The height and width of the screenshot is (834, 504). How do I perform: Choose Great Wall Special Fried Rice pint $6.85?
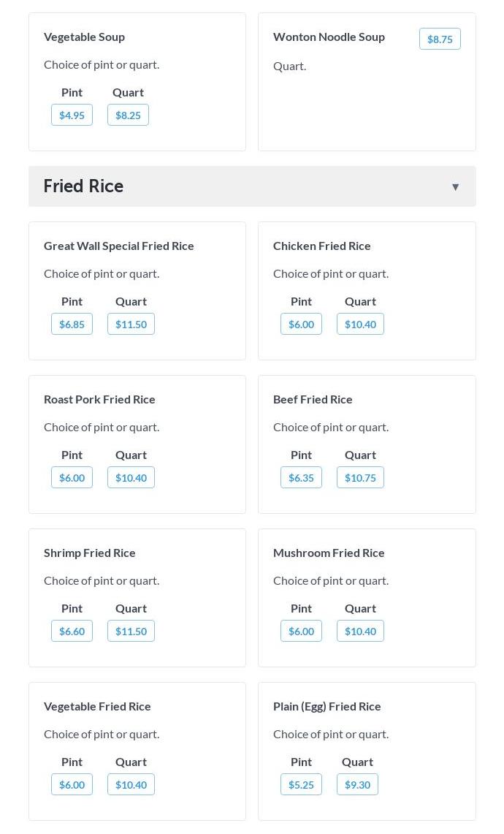pos(72,325)
